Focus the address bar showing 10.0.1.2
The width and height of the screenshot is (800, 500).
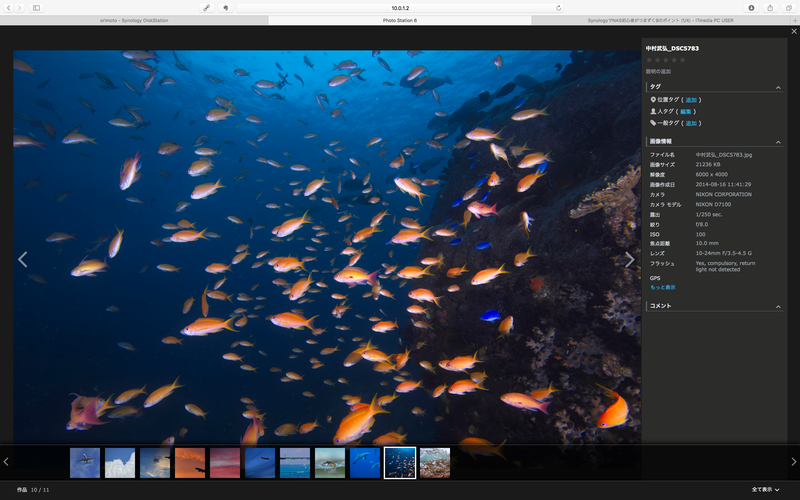tap(400, 8)
